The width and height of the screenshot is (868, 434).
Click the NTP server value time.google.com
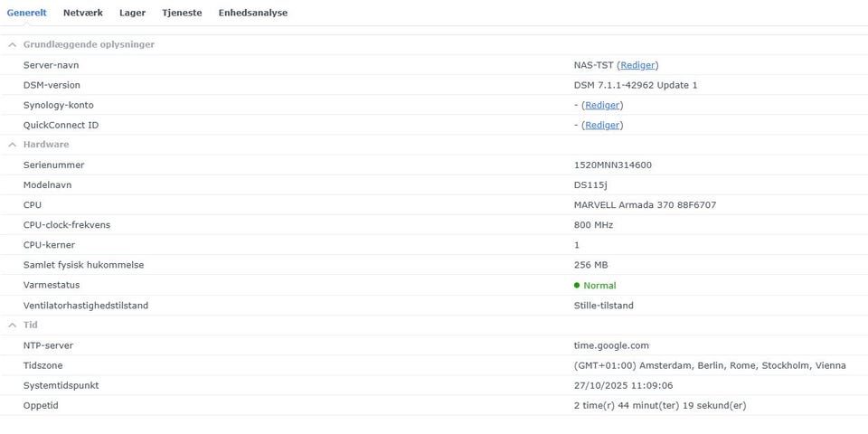(611, 345)
